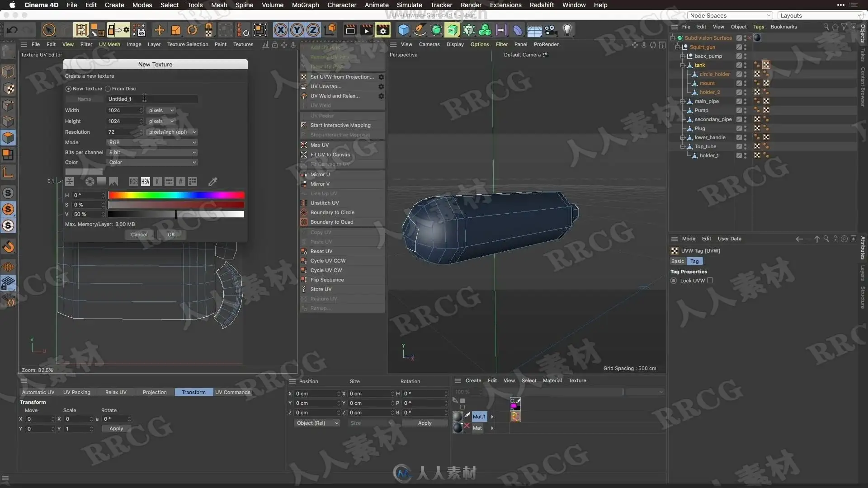Open the Node Spaces dropdown
This screenshot has width=868, height=488.
click(x=730, y=15)
